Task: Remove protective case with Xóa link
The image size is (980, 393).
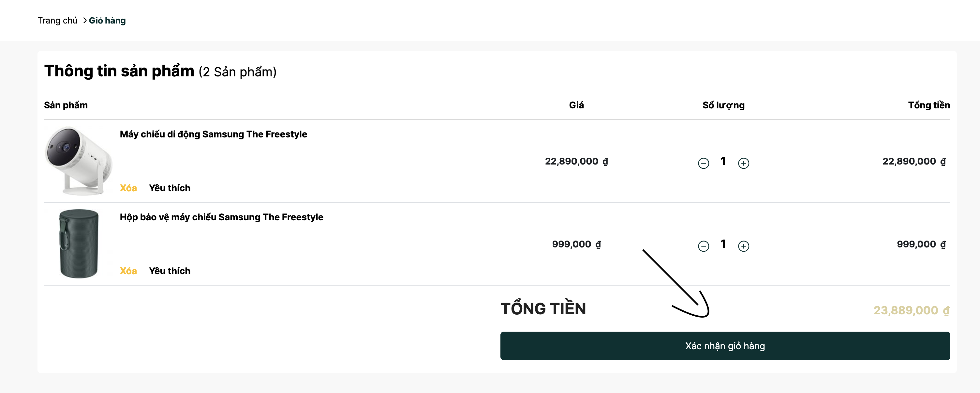Action: pos(128,271)
